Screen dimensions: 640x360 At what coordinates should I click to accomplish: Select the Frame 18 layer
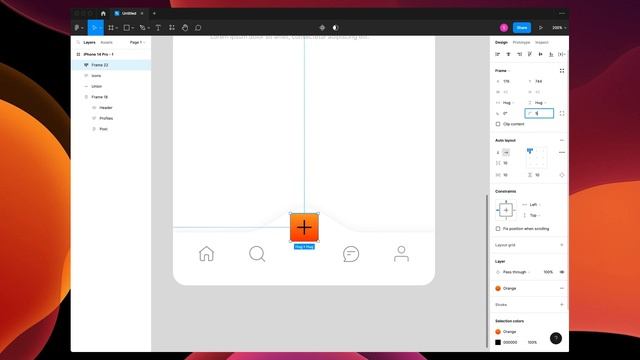[x=111, y=97]
